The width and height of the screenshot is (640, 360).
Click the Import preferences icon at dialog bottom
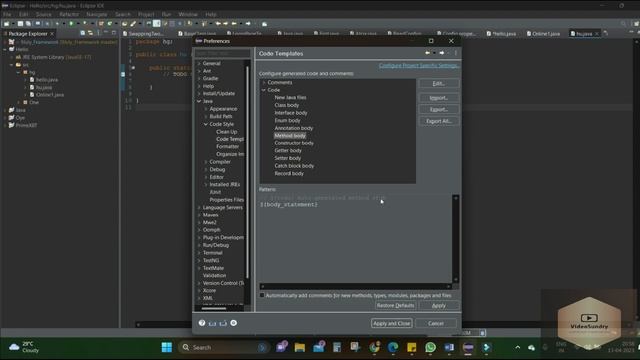pyautogui.click(x=212, y=323)
